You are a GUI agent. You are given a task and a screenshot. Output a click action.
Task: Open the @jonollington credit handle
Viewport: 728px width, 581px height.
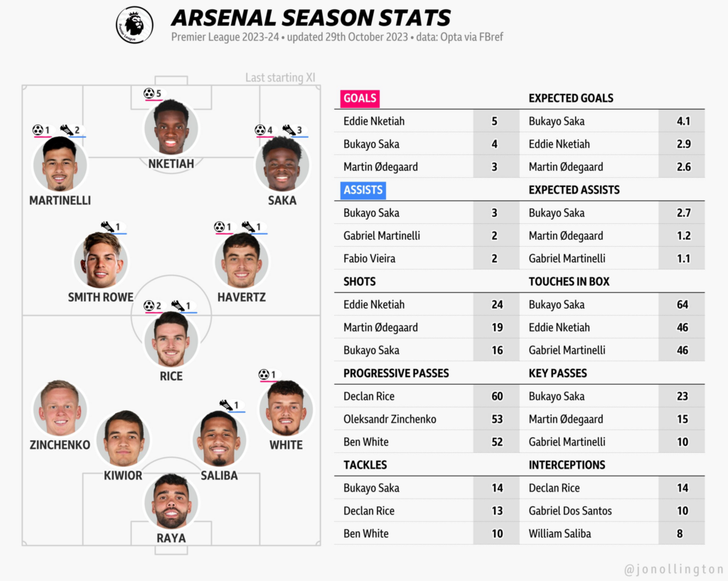click(673, 570)
